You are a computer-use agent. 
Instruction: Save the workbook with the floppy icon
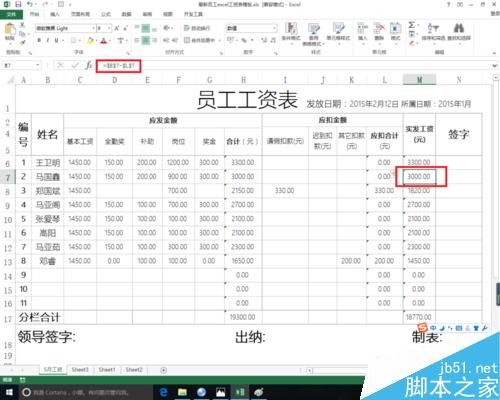pyautogui.click(x=18, y=4)
